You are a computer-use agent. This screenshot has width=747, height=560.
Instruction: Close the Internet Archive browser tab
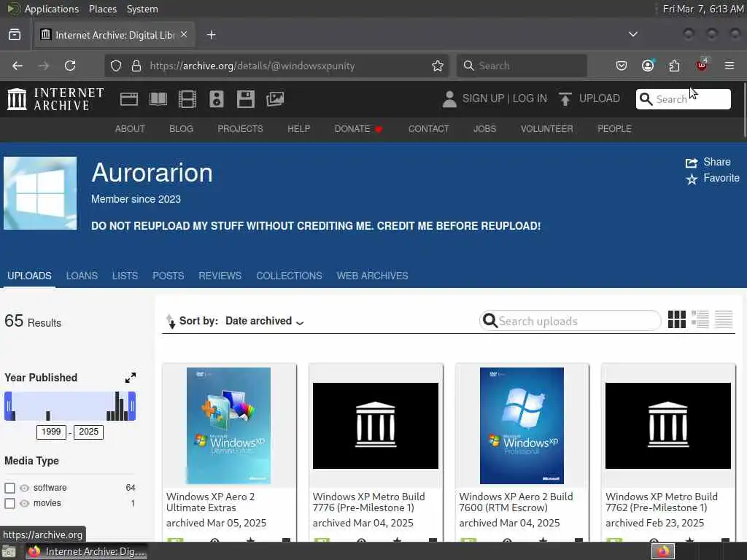click(x=184, y=34)
